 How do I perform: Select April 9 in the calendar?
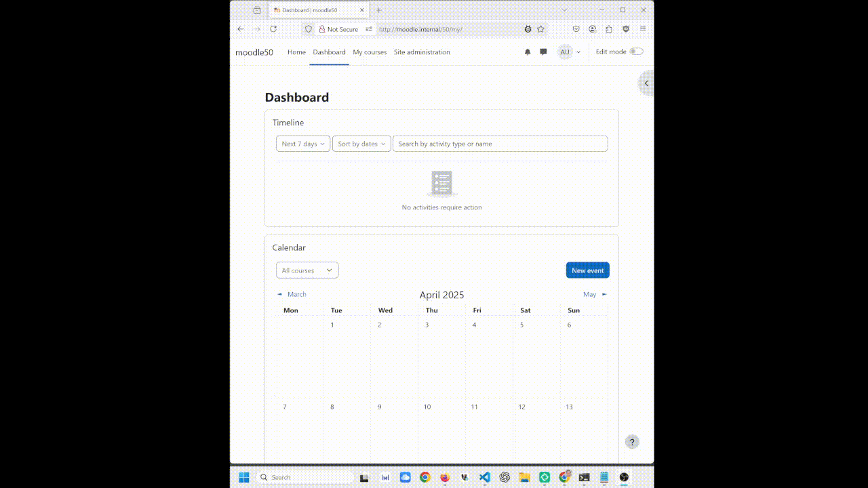[380, 407]
